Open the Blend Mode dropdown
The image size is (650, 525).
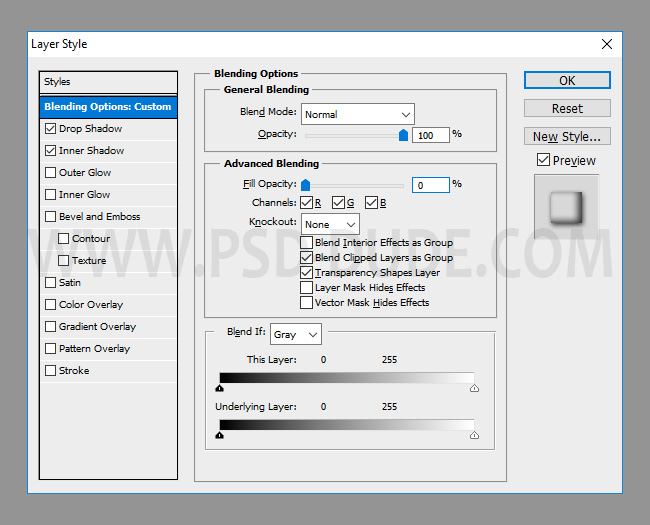tap(357, 114)
